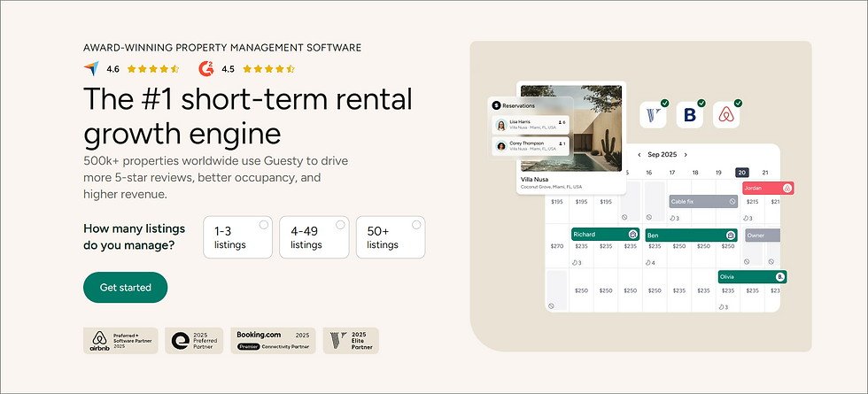Open the Villa Nusa property photo

[x=571, y=128]
